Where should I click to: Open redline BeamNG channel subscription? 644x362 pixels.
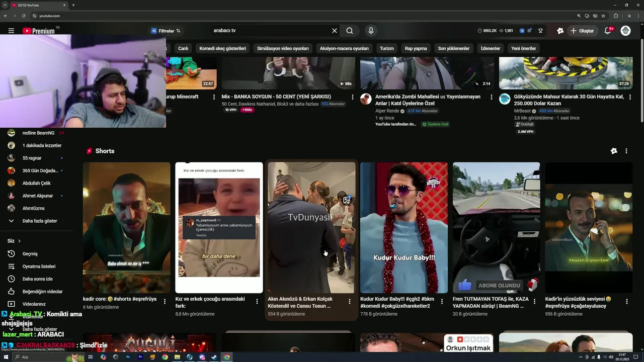[x=39, y=133]
